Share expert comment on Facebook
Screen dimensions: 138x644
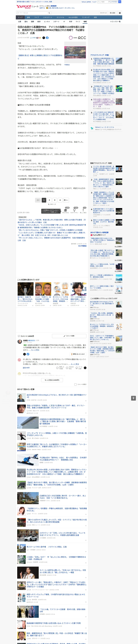tap(28, 354)
